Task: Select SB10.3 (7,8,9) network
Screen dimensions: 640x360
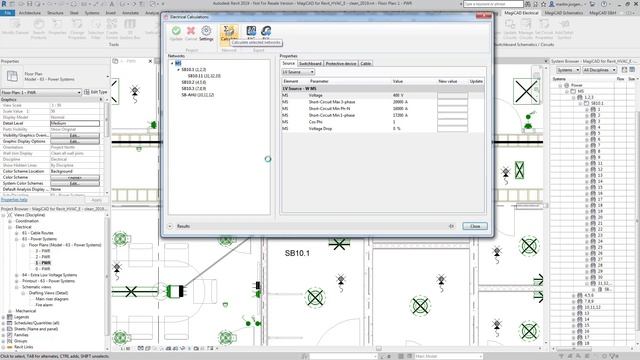Action: coord(194,88)
